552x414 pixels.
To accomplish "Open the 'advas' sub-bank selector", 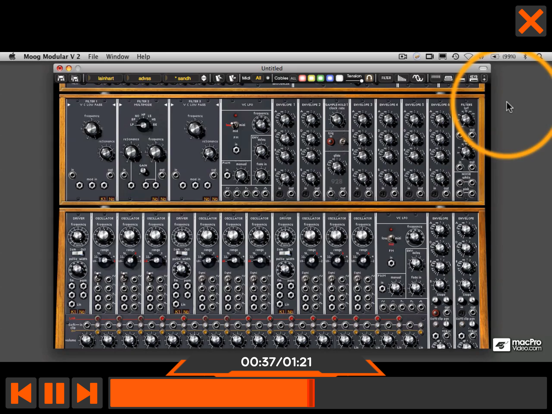I will coord(144,78).
